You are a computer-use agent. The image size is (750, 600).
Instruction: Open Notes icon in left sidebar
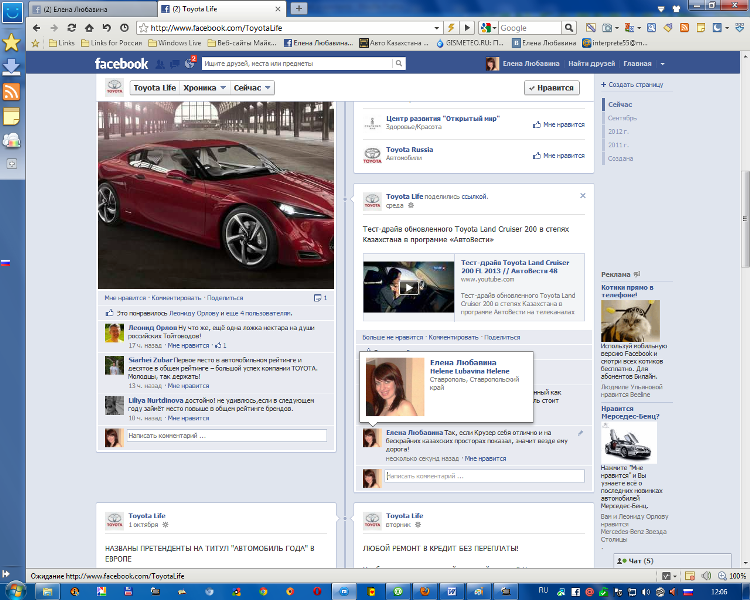point(11,116)
